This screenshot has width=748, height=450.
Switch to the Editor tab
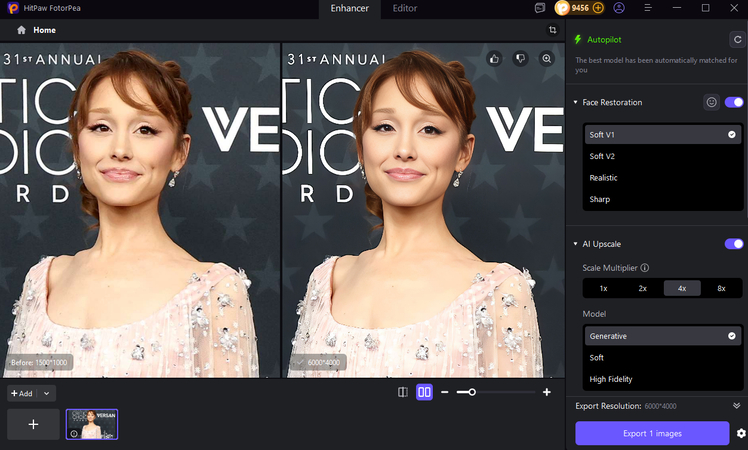[x=405, y=9]
